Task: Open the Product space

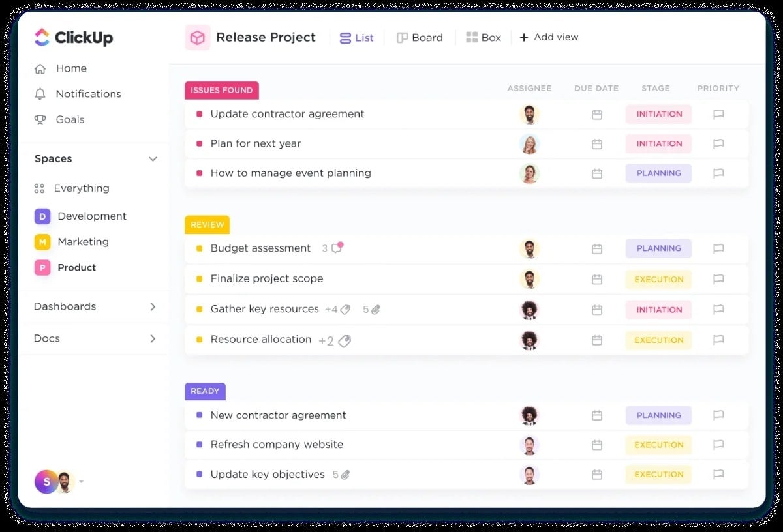Action: pos(65,267)
